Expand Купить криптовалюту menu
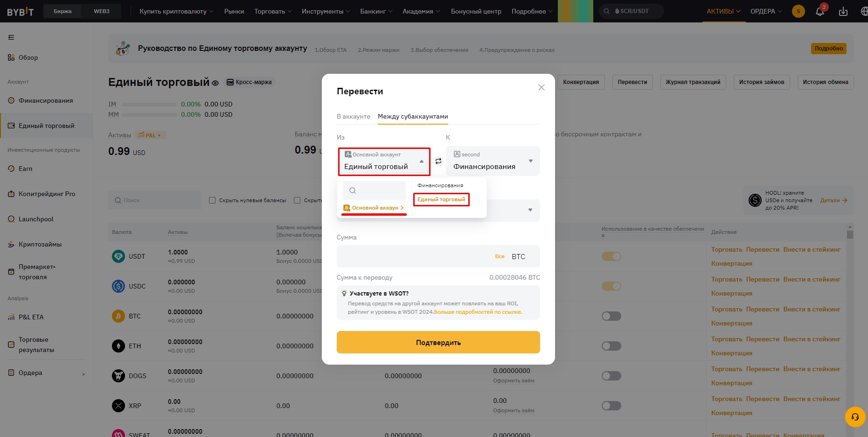 click(176, 11)
